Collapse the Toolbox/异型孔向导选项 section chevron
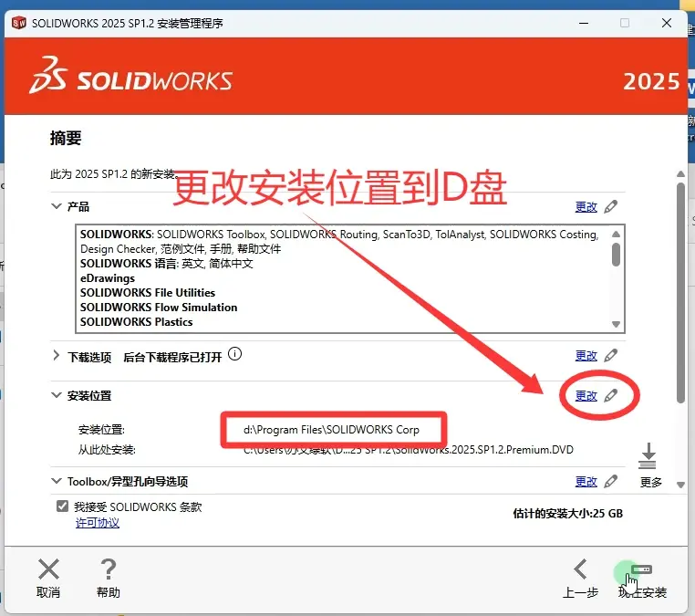This screenshot has height=616, width=695. coord(57,481)
